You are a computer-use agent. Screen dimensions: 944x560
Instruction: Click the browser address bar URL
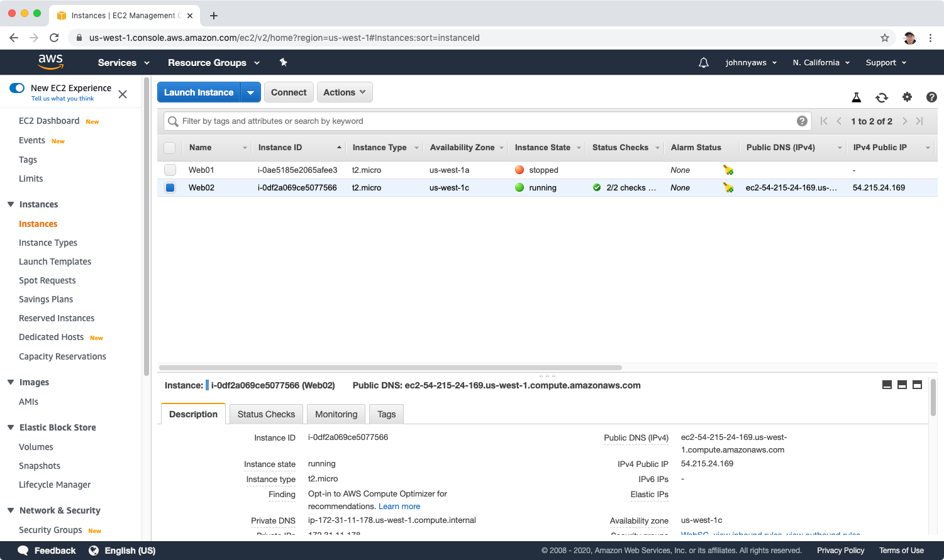coord(284,38)
